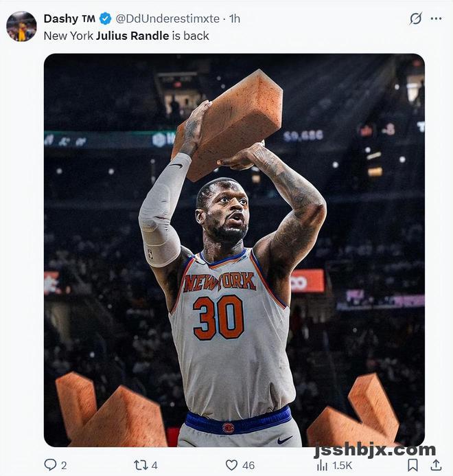Screen dimensions: 453x476
Task: Click the like count 46
Action: (248, 466)
